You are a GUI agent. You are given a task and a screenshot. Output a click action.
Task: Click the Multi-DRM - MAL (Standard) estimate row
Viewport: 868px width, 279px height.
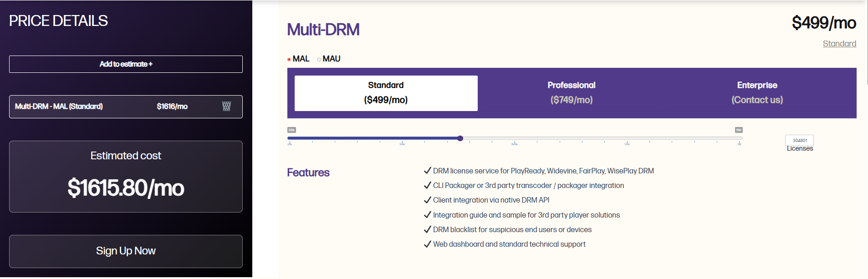coord(126,107)
